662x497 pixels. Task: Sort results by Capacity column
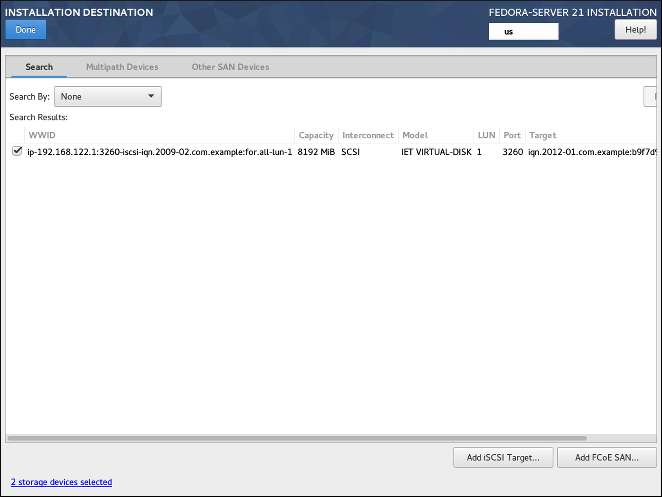click(x=316, y=135)
